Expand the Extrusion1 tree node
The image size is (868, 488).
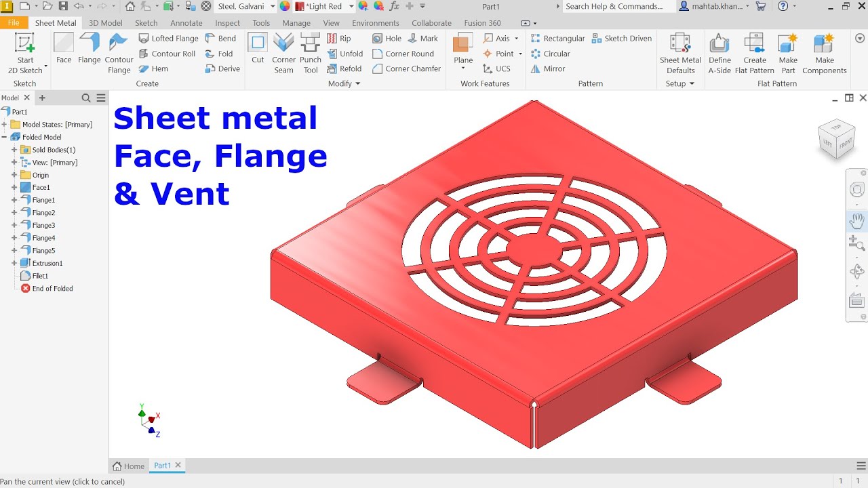point(14,263)
